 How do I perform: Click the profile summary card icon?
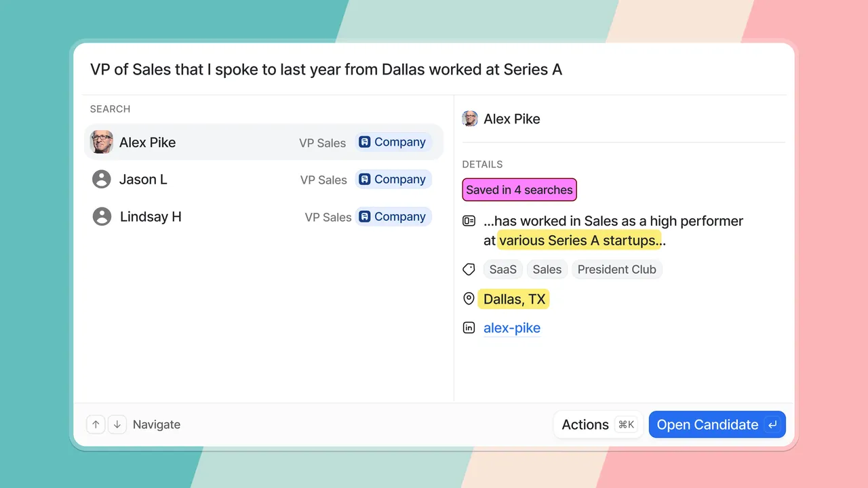point(469,221)
